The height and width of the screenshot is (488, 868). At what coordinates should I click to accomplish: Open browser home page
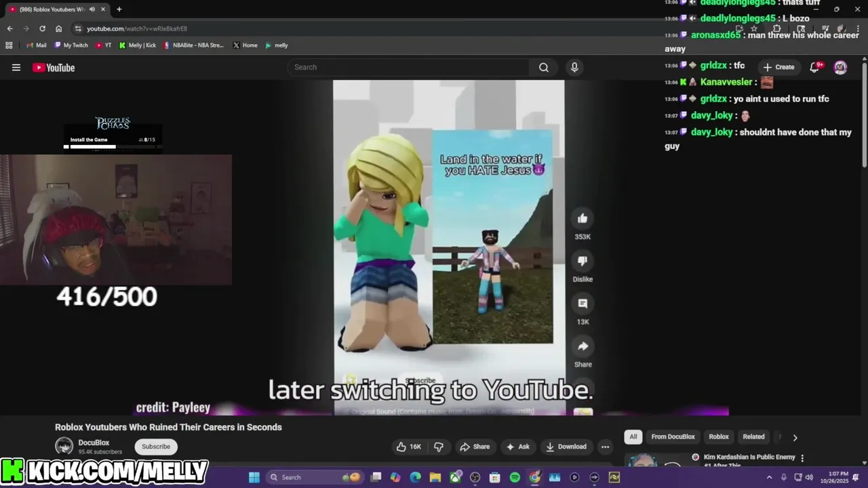58,28
